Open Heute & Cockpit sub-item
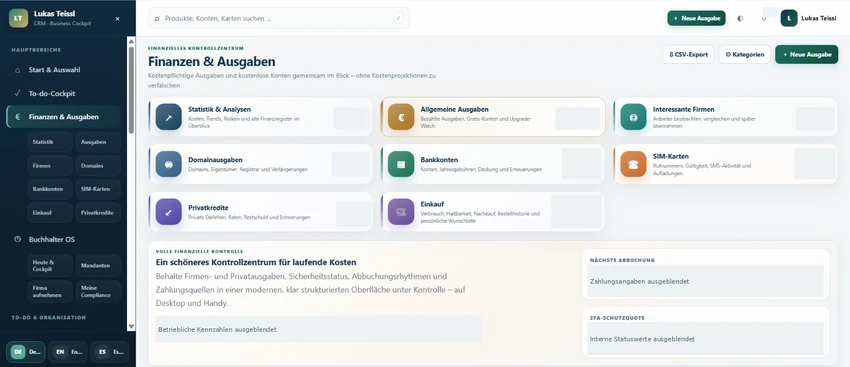This screenshot has height=367, width=850. point(50,266)
